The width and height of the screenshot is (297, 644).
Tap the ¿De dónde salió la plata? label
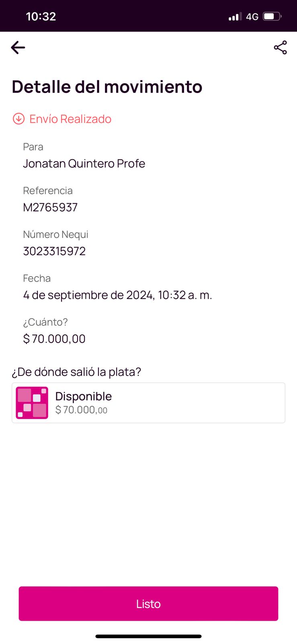76,372
